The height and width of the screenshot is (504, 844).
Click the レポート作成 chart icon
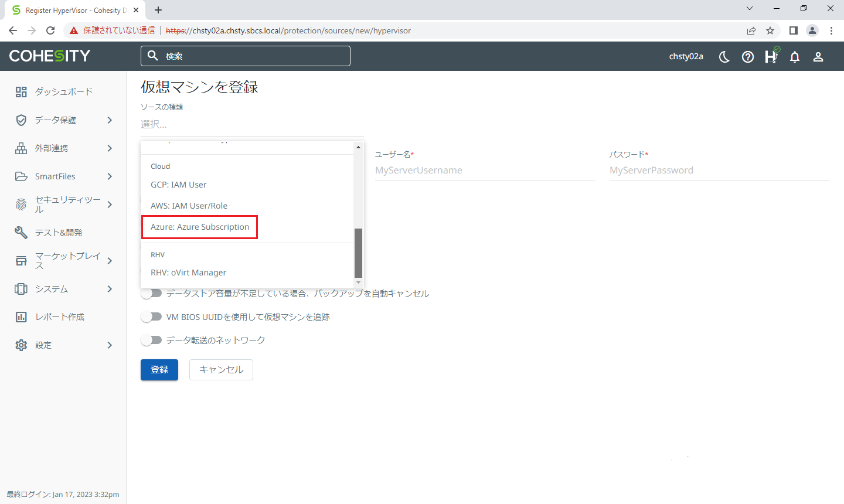pyautogui.click(x=21, y=317)
